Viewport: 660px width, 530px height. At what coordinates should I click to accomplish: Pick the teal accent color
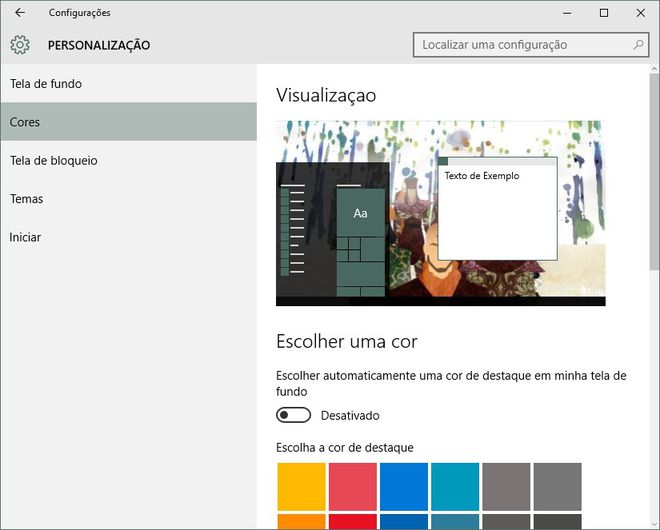455,487
